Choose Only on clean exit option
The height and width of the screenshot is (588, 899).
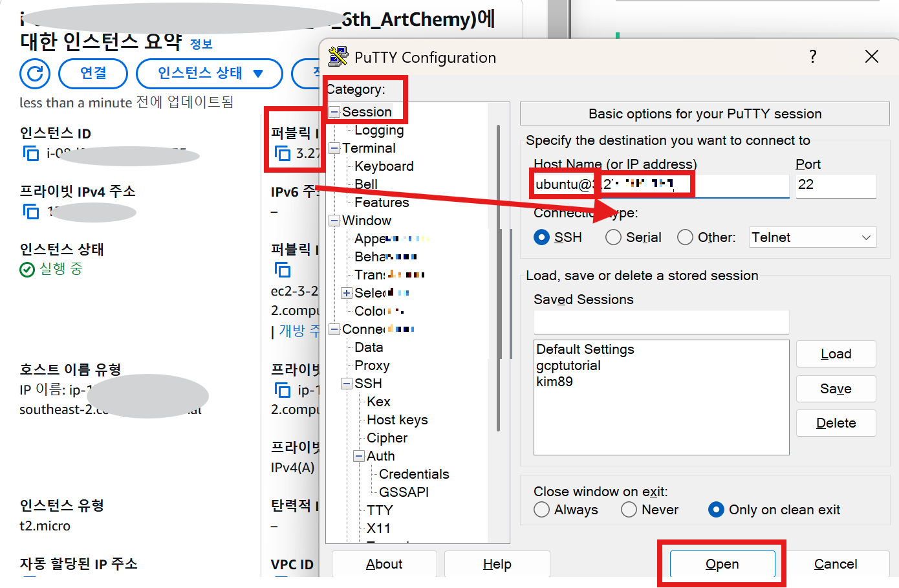click(x=717, y=510)
